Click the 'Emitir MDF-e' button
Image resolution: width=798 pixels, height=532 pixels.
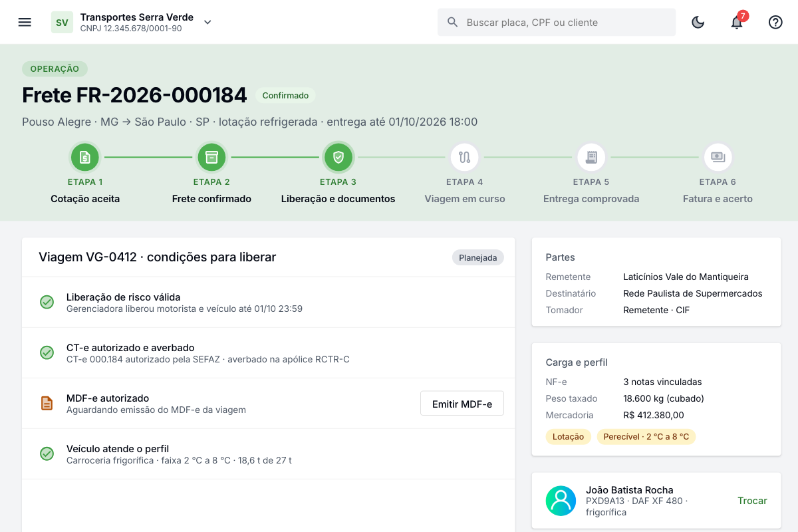[462, 404]
